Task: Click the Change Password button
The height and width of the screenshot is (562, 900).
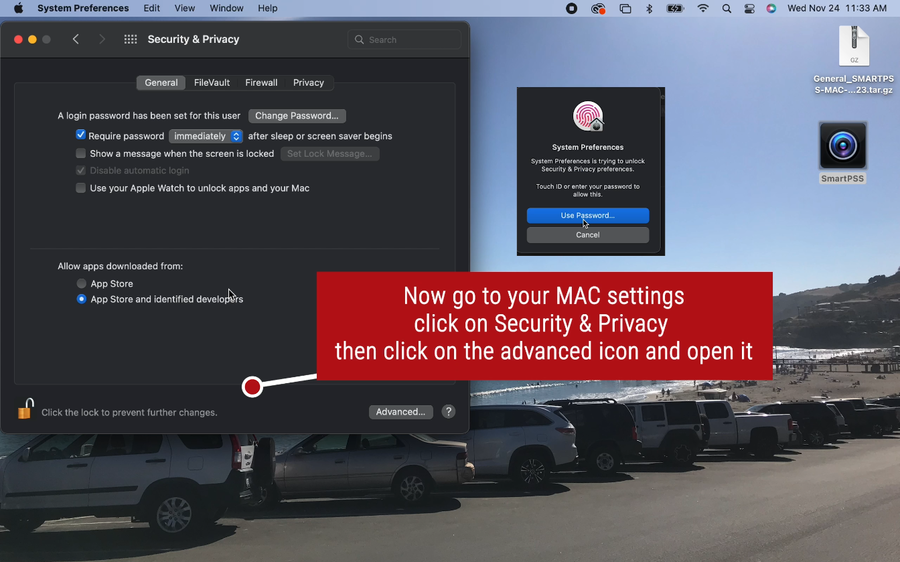Action: pos(297,115)
